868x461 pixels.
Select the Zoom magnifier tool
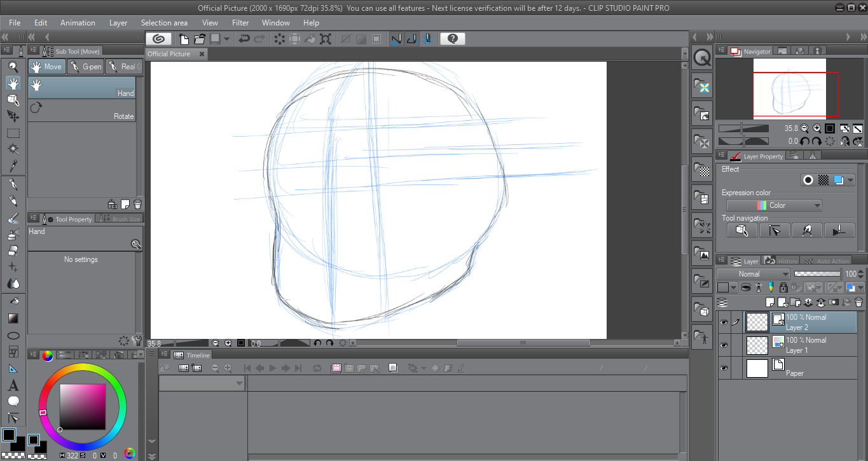[x=13, y=66]
